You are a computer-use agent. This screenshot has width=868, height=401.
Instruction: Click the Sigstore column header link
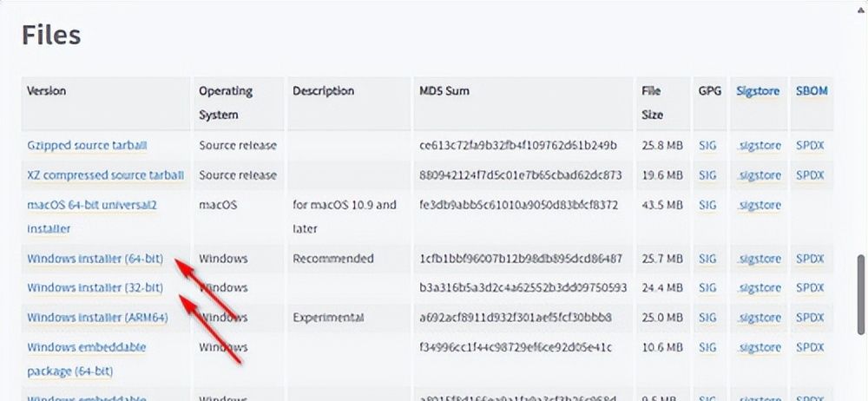[x=758, y=91]
